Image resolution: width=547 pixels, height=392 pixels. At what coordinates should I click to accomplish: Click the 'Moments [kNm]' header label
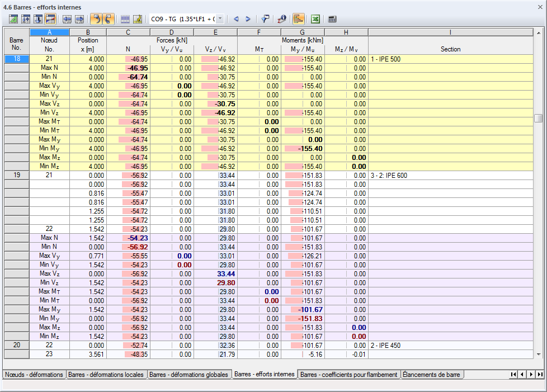(x=303, y=40)
